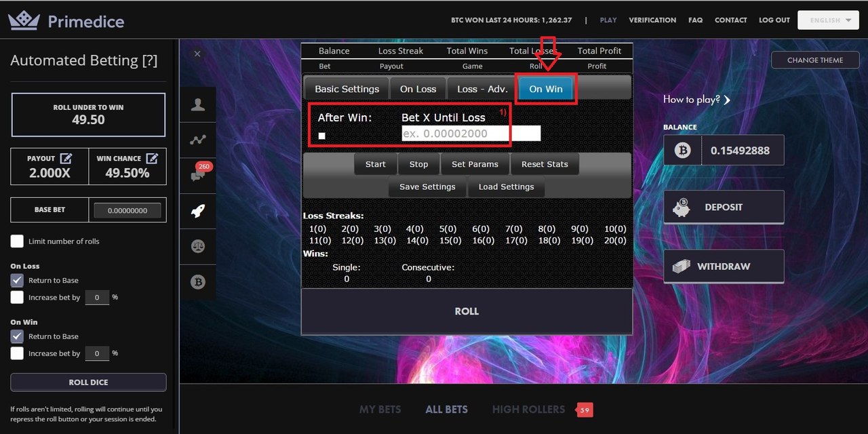This screenshot has height=434, width=868.
Task: Select the rocket automated betting icon
Action: (198, 211)
